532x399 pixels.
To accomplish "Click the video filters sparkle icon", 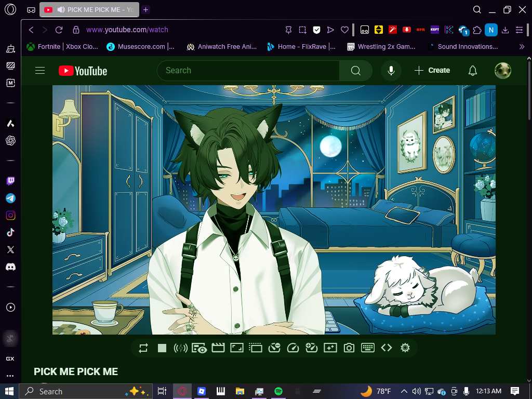I will 330,348.
